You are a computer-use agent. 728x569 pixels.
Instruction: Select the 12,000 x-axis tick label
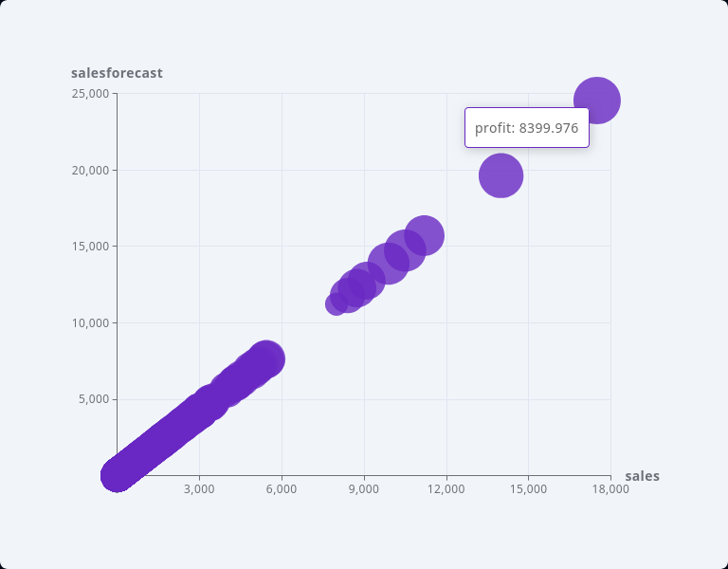pyautogui.click(x=446, y=489)
